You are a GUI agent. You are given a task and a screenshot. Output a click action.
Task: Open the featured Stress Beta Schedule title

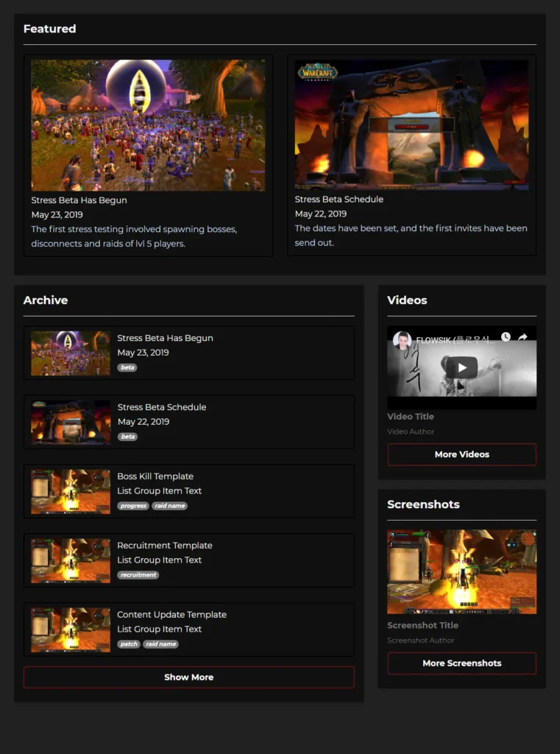pos(339,199)
